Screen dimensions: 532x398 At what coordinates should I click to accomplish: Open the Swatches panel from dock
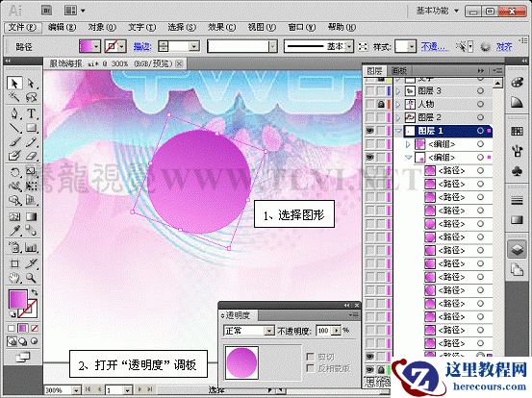tap(517, 131)
